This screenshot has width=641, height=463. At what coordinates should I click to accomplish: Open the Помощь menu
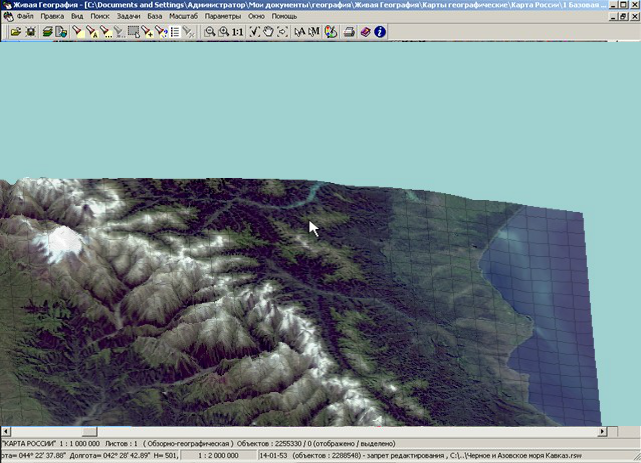tap(284, 18)
